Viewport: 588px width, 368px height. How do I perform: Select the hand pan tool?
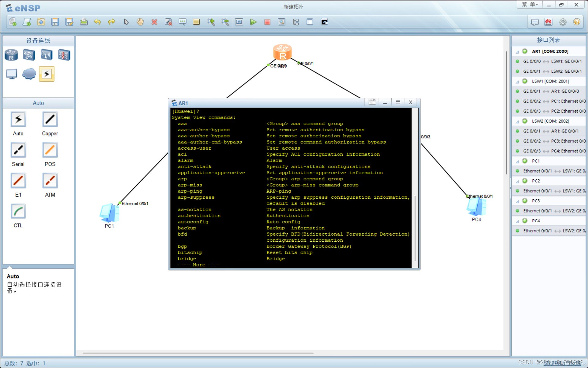(x=140, y=22)
